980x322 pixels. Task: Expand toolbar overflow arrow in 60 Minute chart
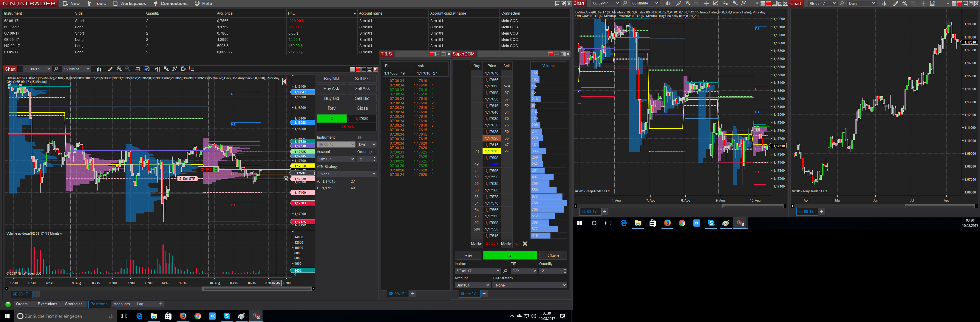click(x=757, y=4)
